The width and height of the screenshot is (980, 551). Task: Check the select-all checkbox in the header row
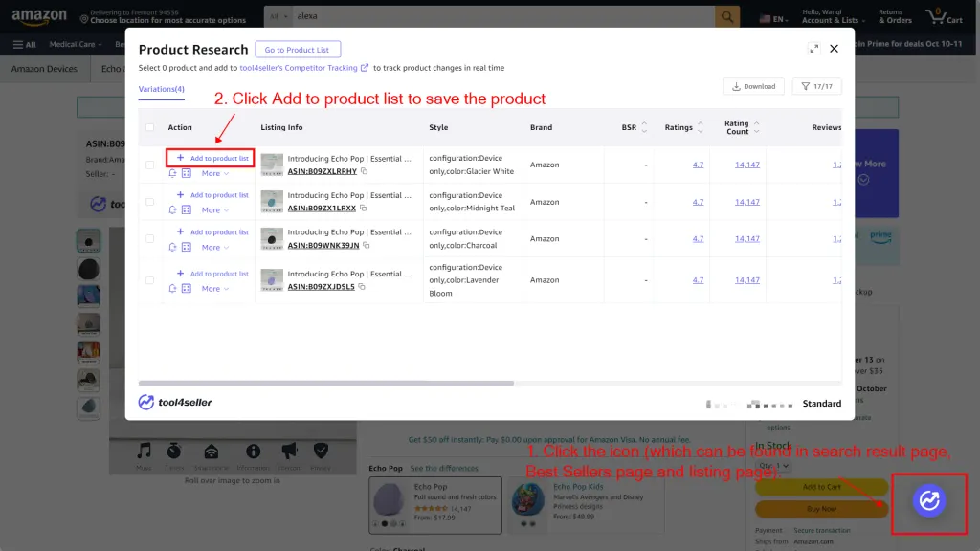tap(149, 127)
